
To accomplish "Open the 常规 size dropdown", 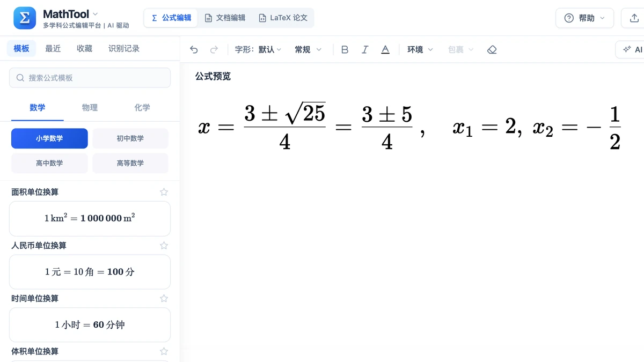I will (x=308, y=50).
